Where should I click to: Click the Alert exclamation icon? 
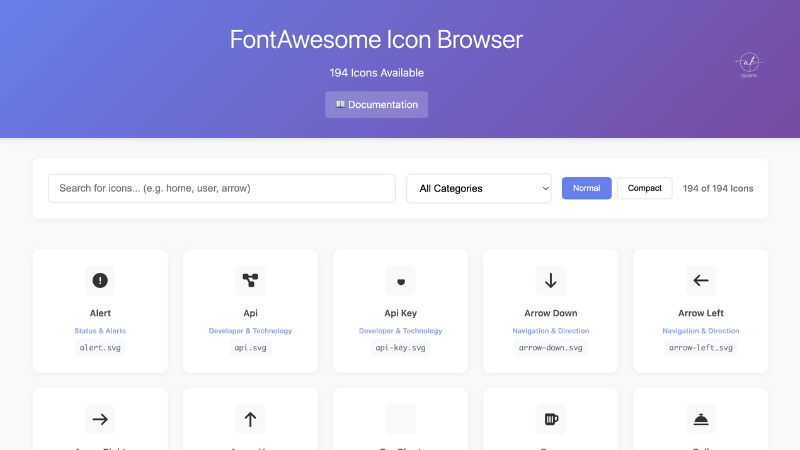click(100, 280)
